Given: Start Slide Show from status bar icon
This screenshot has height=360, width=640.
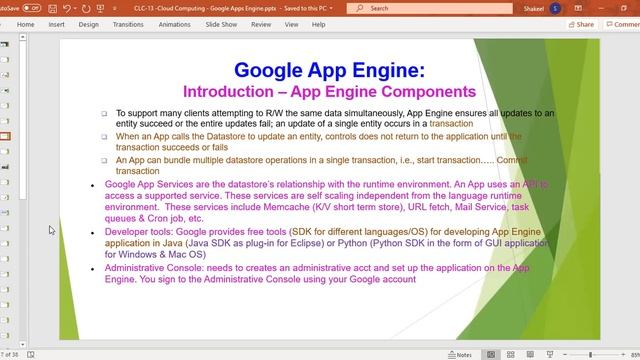Looking at the screenshot, I should click(x=550, y=354).
